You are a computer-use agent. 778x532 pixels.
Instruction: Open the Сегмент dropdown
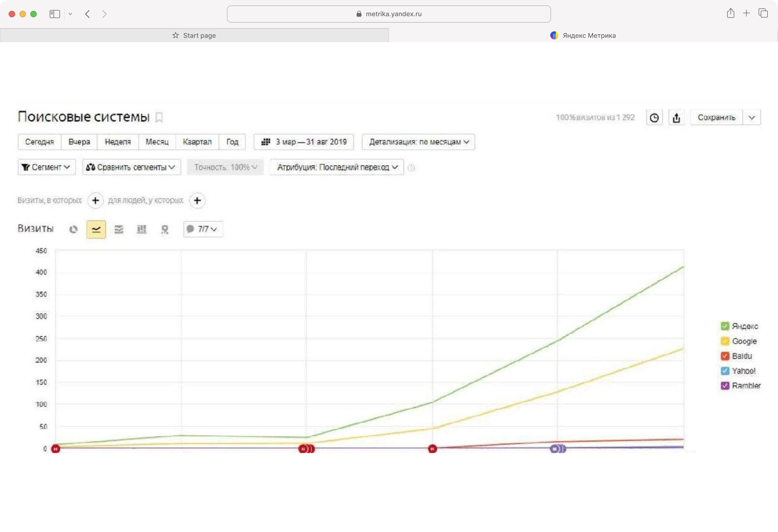click(x=46, y=167)
